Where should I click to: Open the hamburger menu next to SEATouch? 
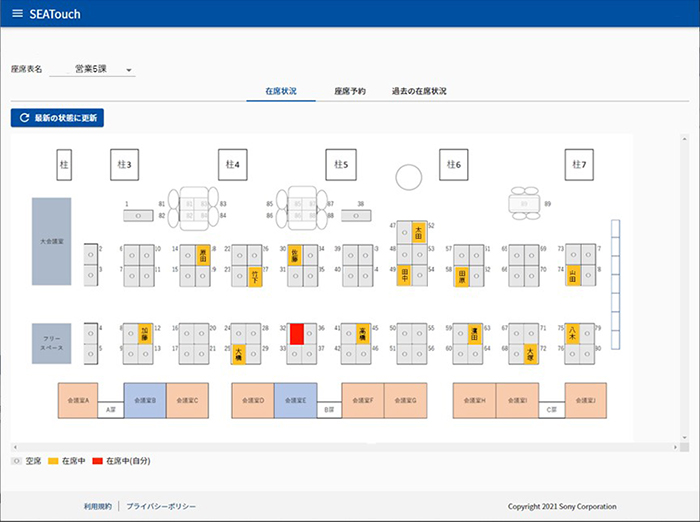(16, 14)
